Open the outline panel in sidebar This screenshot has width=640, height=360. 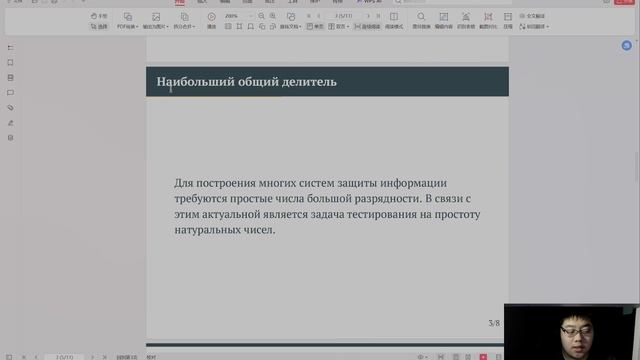[10, 48]
